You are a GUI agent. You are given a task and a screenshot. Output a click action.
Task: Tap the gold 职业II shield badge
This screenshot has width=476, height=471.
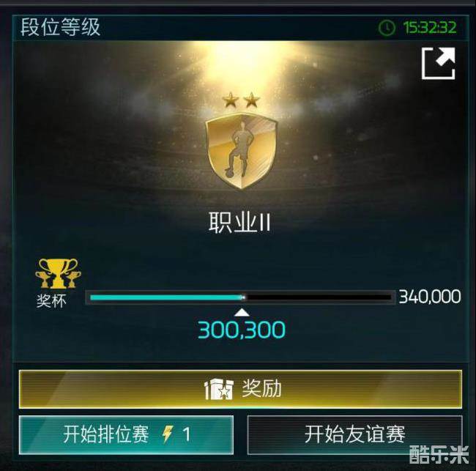[242, 151]
